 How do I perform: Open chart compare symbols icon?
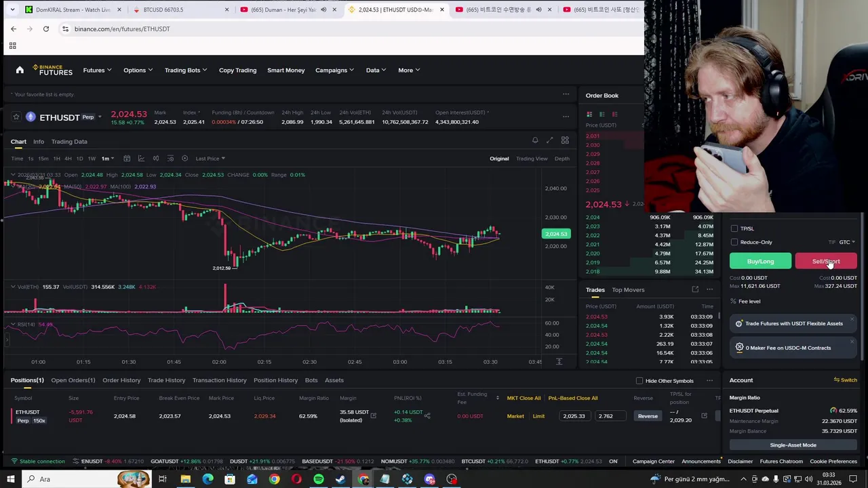(x=156, y=159)
